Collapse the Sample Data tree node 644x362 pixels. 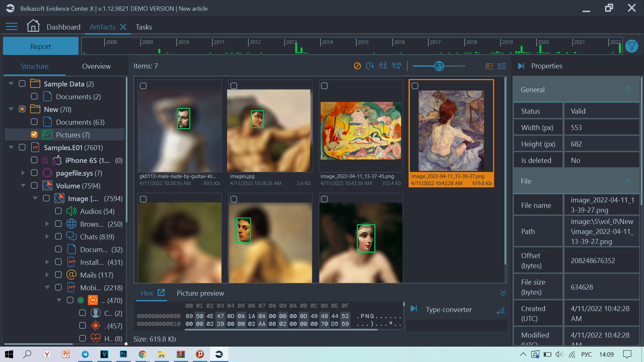tap(11, 83)
